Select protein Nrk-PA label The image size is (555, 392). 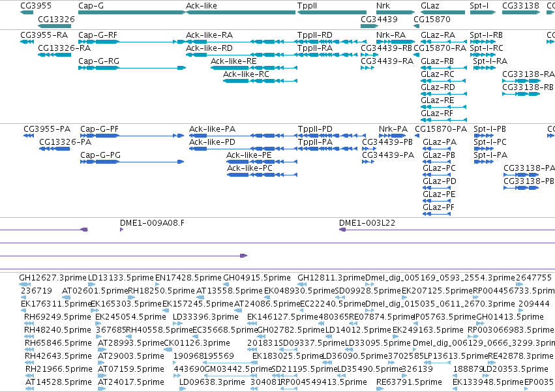pos(393,129)
